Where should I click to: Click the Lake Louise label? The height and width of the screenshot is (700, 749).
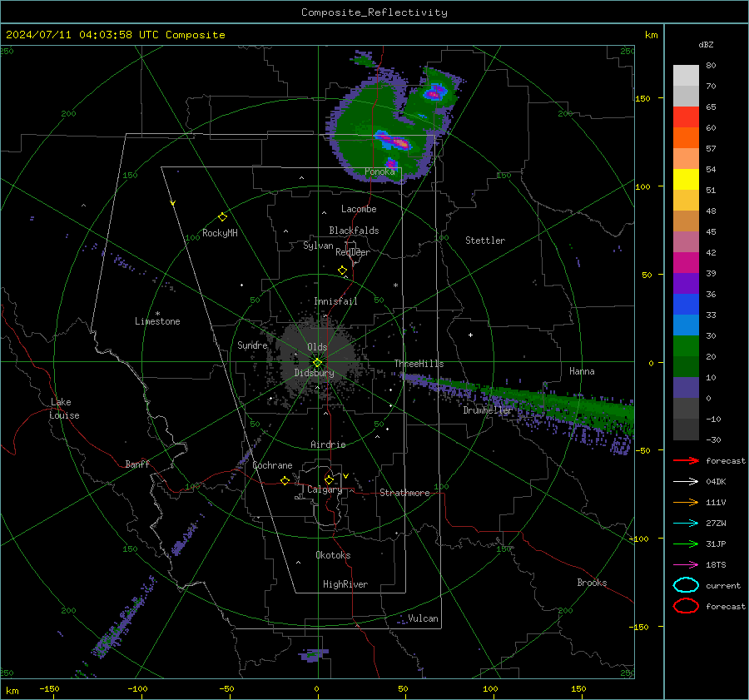(64, 409)
